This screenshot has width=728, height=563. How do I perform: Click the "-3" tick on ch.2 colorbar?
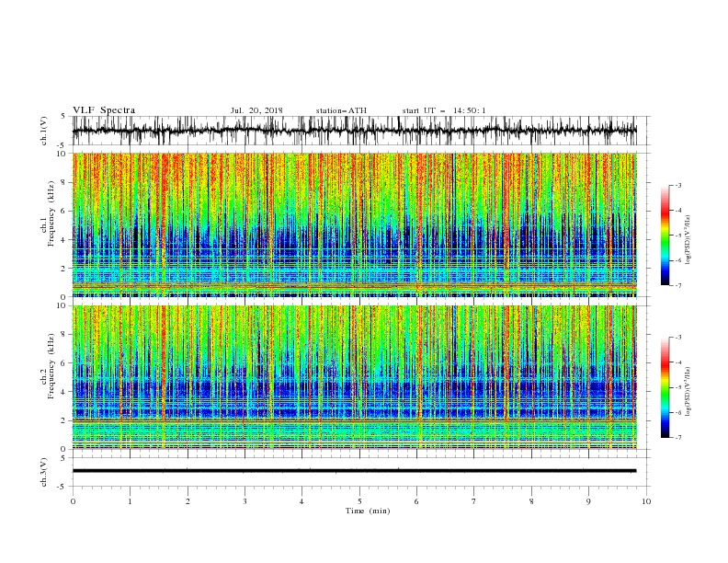677,338
